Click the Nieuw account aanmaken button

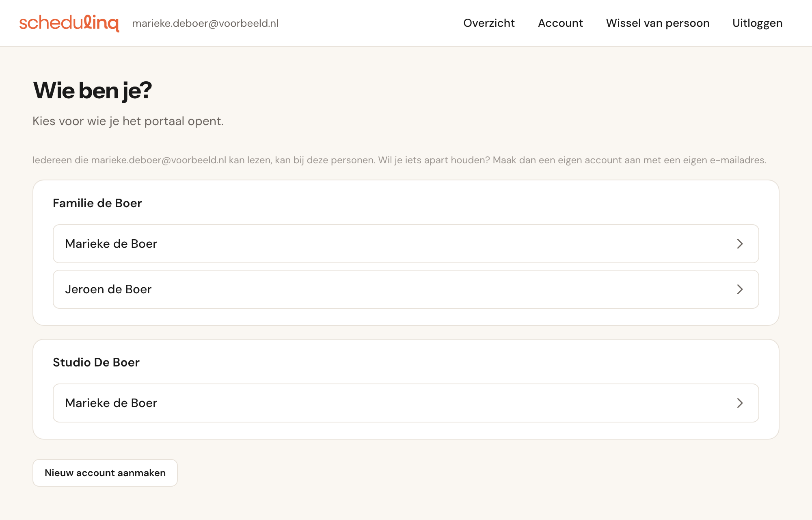coord(105,473)
